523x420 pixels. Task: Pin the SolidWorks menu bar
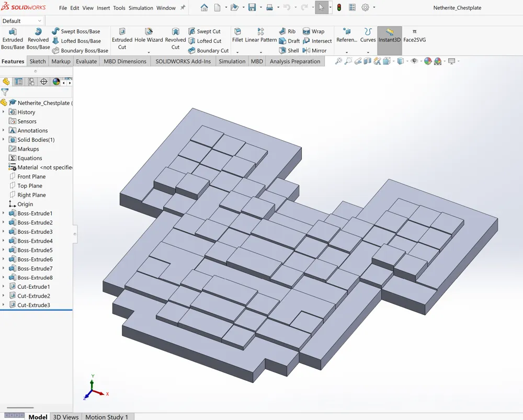(183, 8)
